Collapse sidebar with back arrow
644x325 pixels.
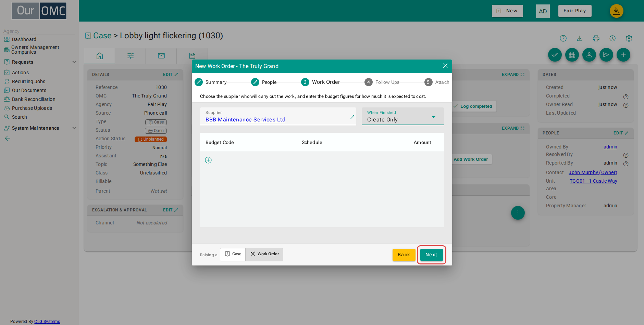coord(8,138)
